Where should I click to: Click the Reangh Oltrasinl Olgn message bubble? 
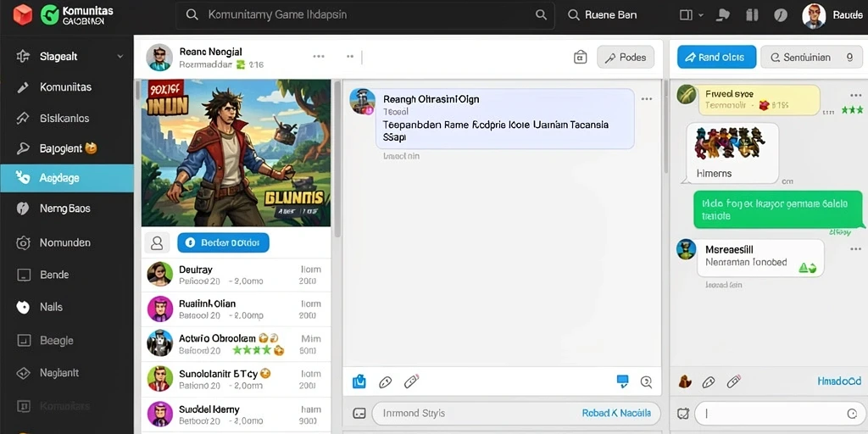click(505, 119)
